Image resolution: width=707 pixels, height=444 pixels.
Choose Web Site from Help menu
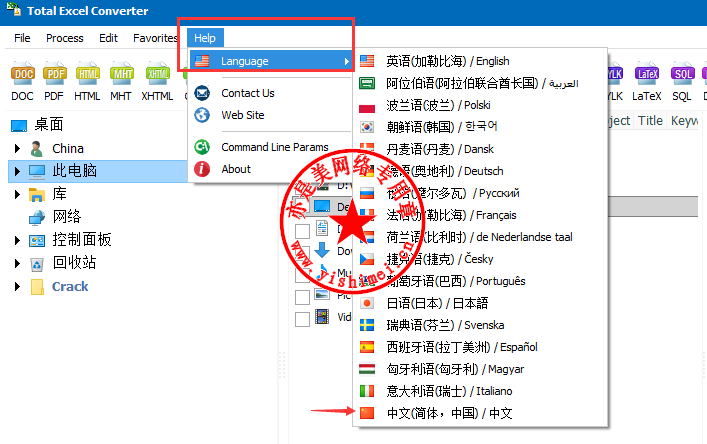point(243,115)
